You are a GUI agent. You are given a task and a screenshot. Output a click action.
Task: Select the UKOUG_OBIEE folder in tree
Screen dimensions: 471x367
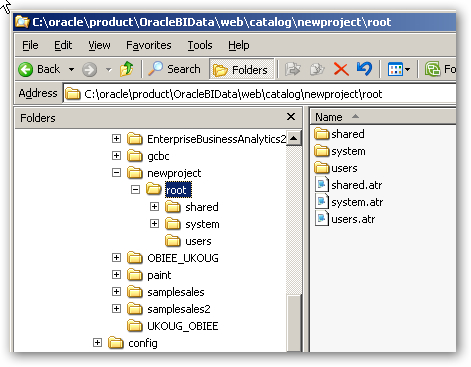[x=173, y=326]
